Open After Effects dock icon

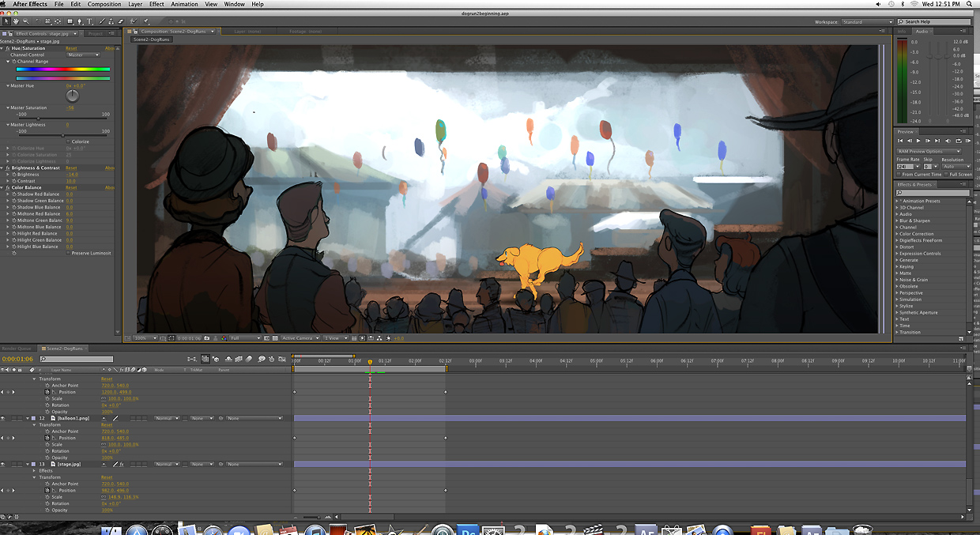click(x=646, y=530)
